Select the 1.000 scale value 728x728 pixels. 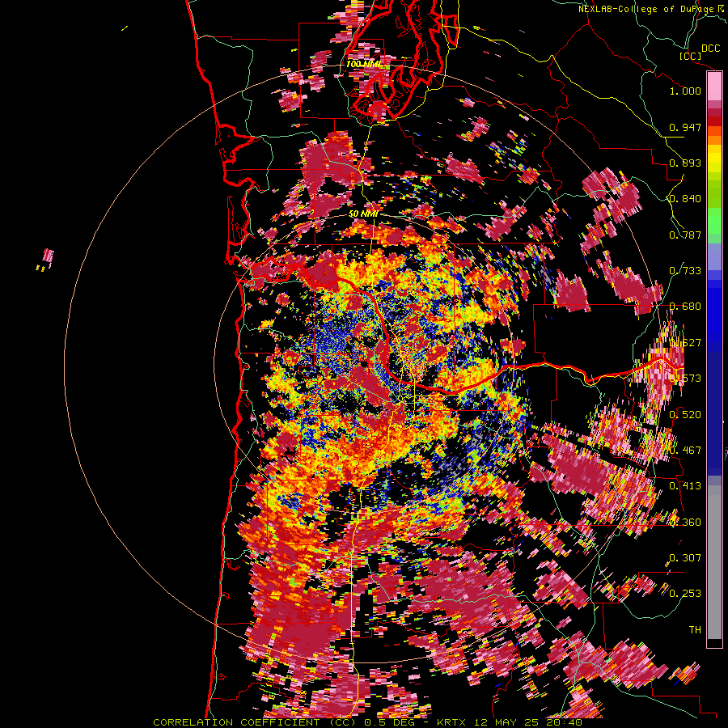[x=685, y=91]
